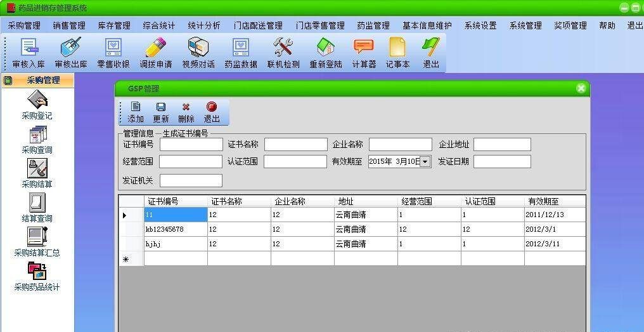Open the 帮助 menu

[x=607, y=25]
